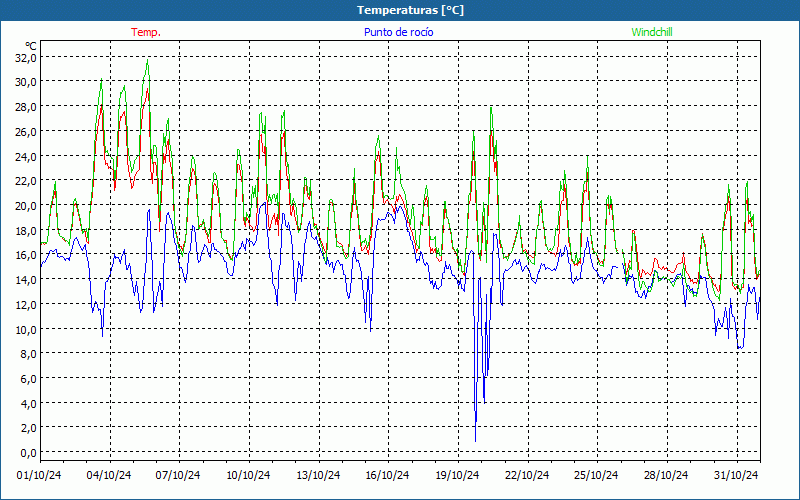Click the 4,0 y-axis value
Screen dimensions: 800x500
point(28,403)
